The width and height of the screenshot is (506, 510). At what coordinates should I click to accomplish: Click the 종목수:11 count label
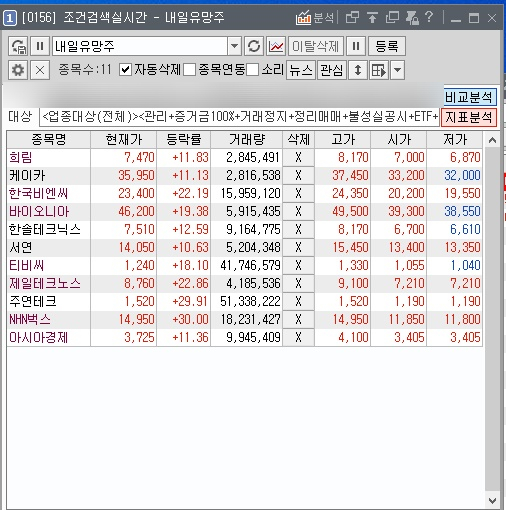tap(85, 70)
